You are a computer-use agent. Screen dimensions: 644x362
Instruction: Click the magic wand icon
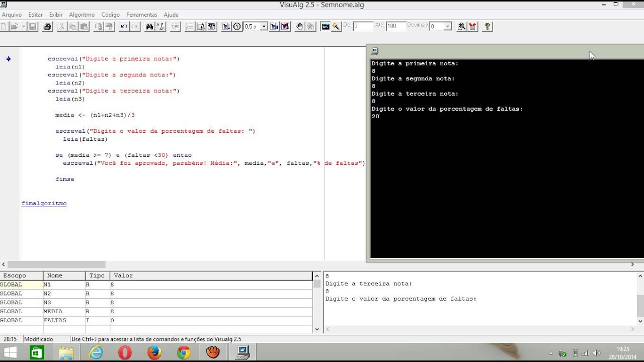337,26
